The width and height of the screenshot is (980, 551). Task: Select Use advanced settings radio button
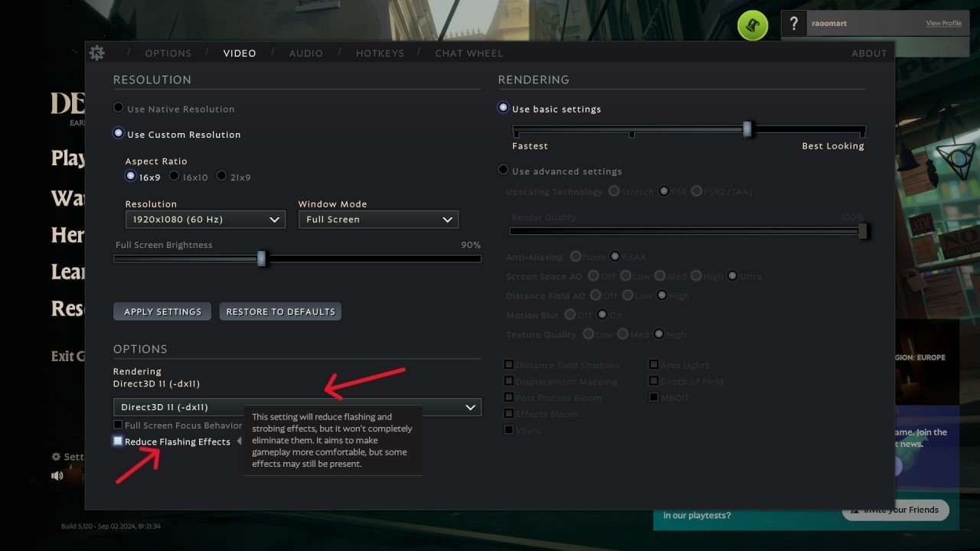click(x=503, y=171)
